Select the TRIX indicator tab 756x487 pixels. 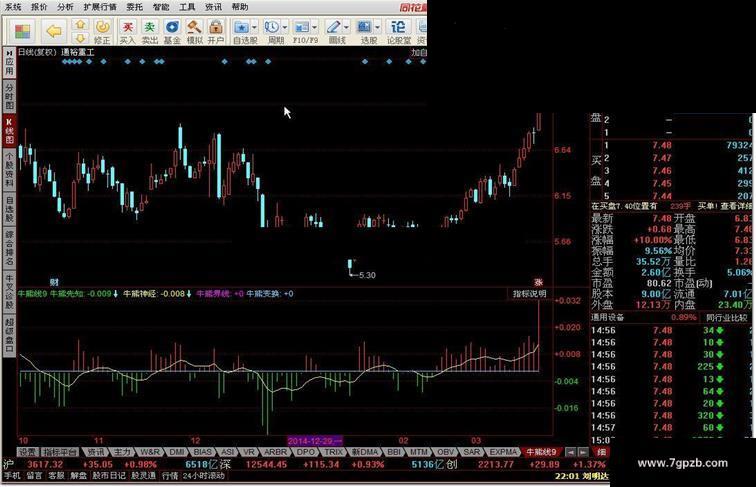coord(333,452)
